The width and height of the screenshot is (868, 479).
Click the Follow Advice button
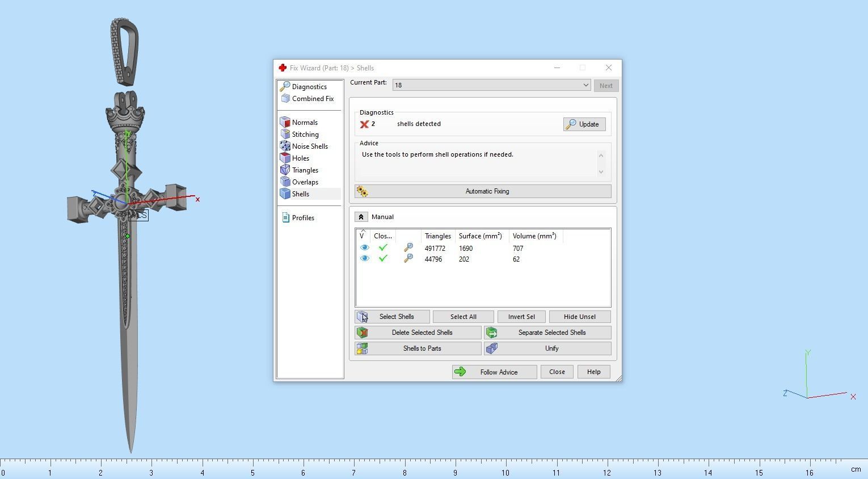pyautogui.click(x=494, y=372)
